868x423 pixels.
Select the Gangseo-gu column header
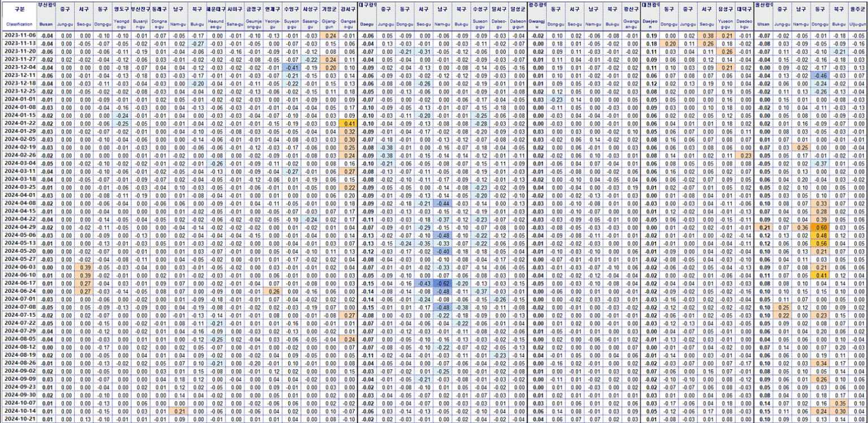348,25
